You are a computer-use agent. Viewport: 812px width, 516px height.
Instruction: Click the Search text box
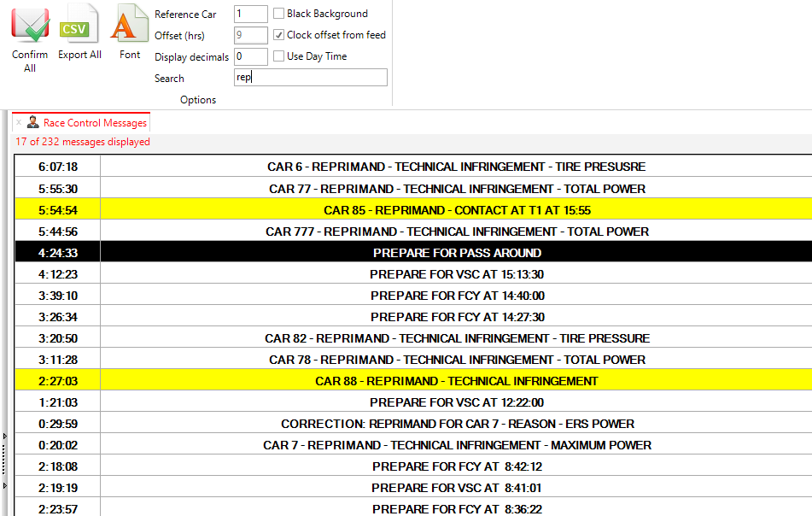pyautogui.click(x=310, y=78)
